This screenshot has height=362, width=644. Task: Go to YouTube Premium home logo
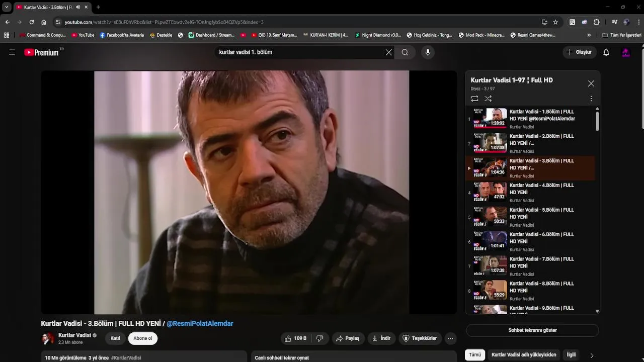[x=41, y=52]
